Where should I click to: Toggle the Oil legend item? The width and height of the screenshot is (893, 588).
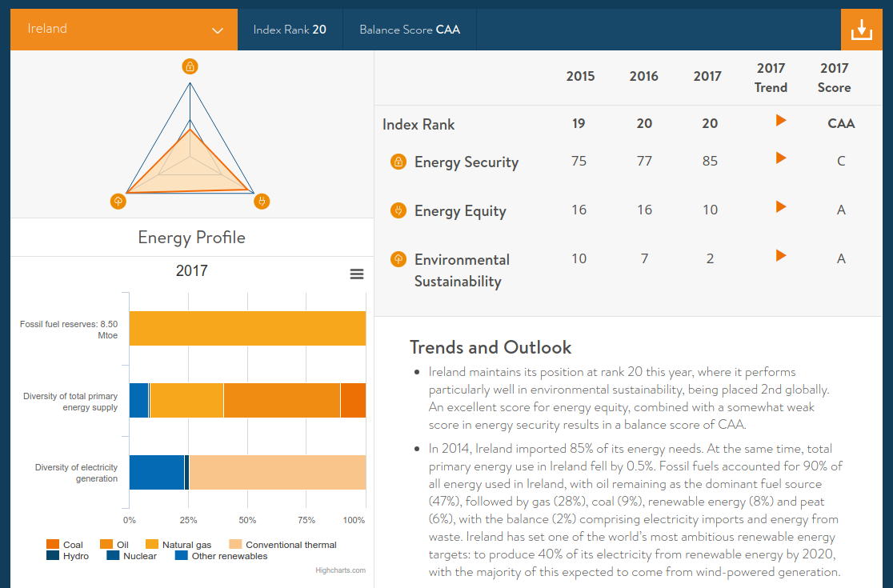coord(114,545)
